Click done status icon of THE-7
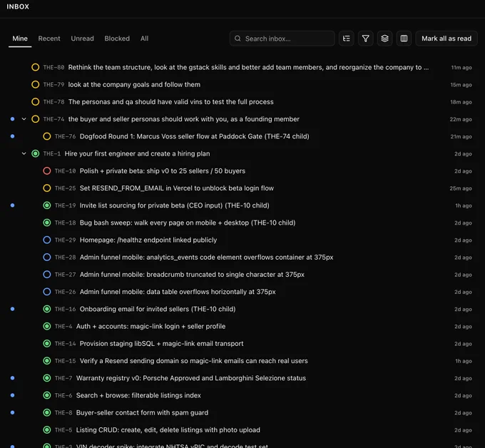The width and height of the screenshot is (485, 448). [x=46, y=378]
